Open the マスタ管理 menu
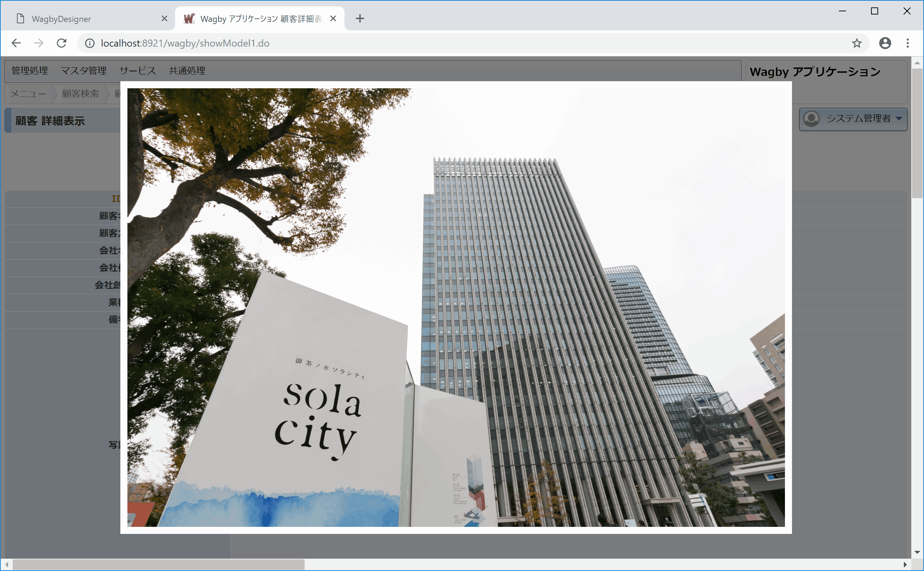The image size is (924, 571). pyautogui.click(x=84, y=71)
